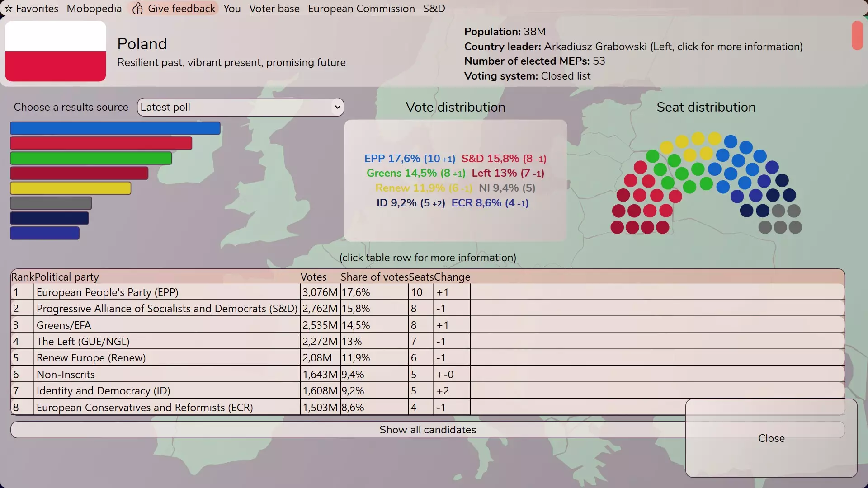Click the blue EPP bar in chart
Screen dimensions: 868x488
coord(115,128)
